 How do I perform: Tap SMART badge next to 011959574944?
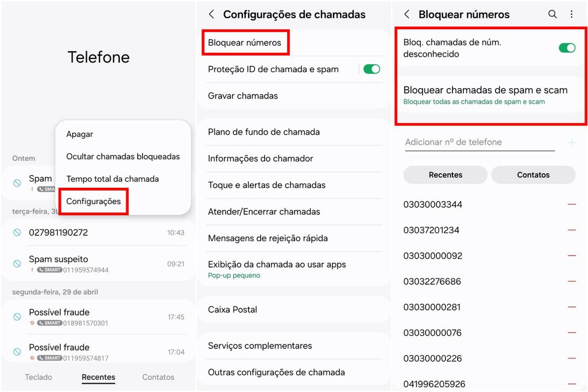49,270
